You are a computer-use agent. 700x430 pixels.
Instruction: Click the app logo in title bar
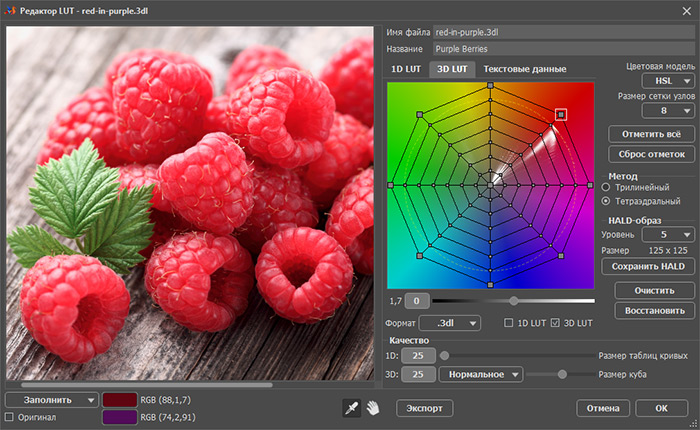[10, 10]
